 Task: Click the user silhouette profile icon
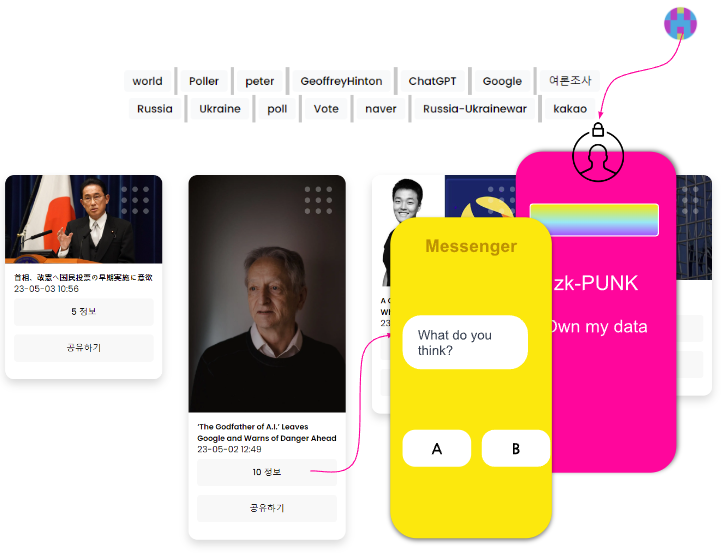[x=598, y=157]
